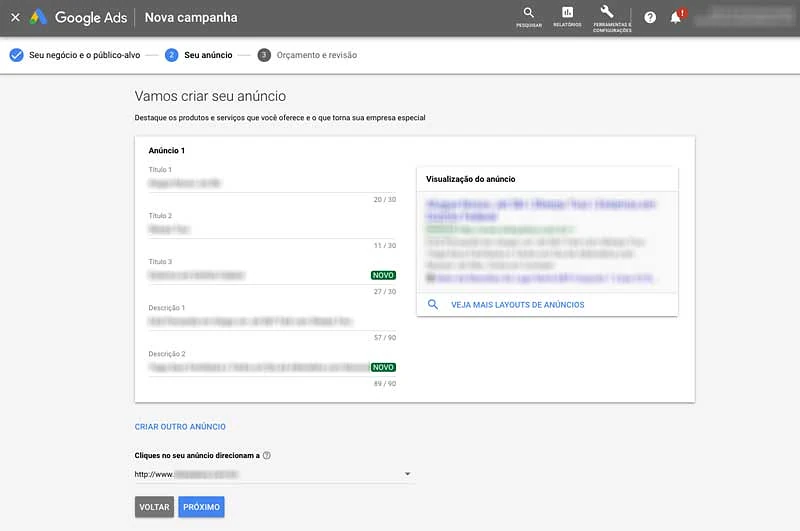
Task: Click Criar outro anúncio link
Action: point(180,426)
